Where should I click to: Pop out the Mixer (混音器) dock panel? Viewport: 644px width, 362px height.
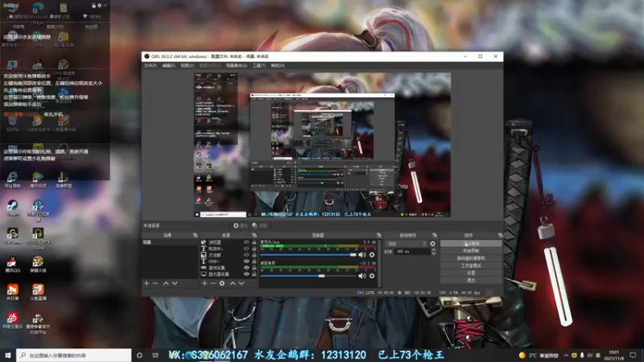(x=378, y=235)
